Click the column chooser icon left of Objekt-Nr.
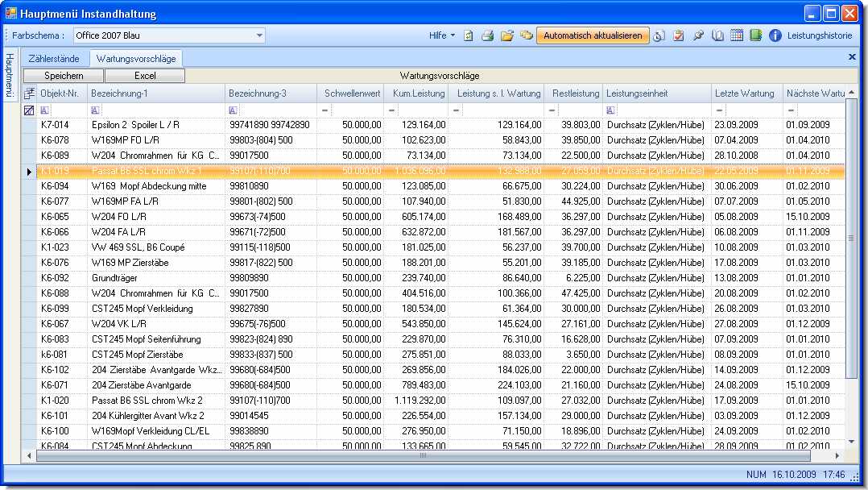Viewport: 868px width, 490px height. click(29, 93)
